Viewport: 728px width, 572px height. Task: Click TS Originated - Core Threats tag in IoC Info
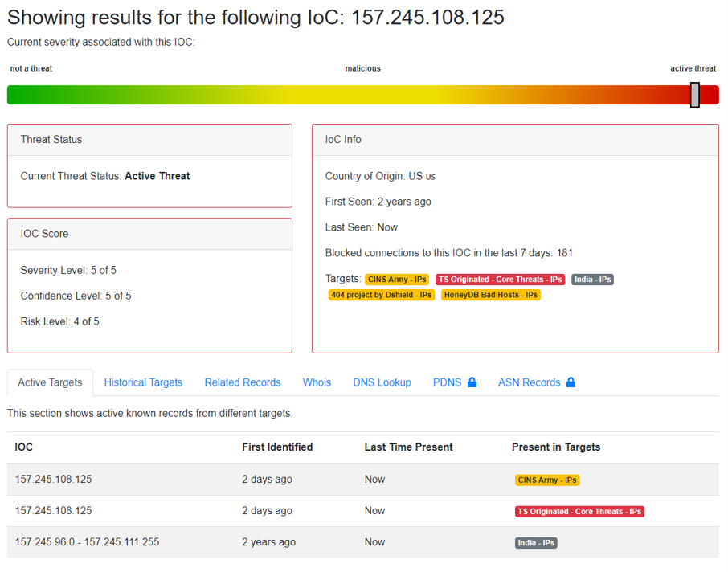coord(501,280)
